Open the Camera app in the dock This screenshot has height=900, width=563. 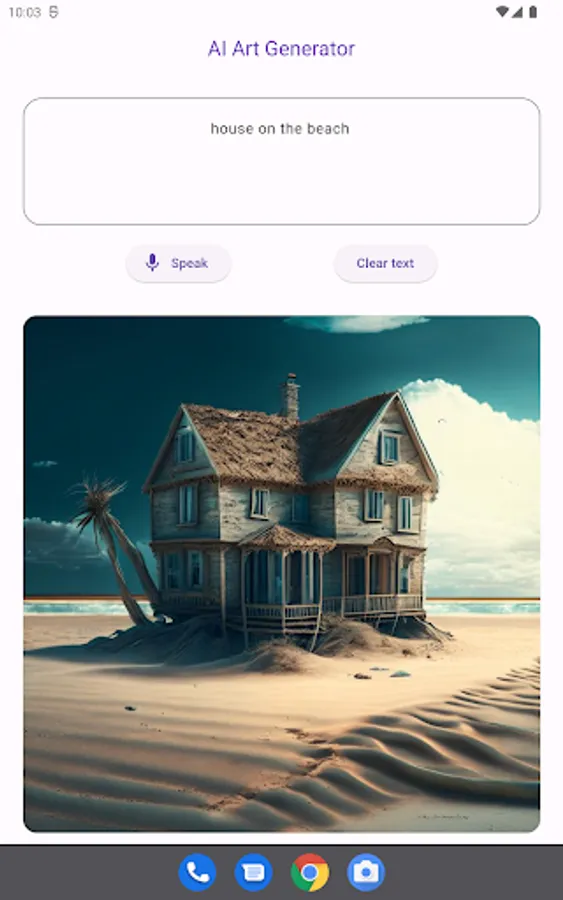click(366, 872)
